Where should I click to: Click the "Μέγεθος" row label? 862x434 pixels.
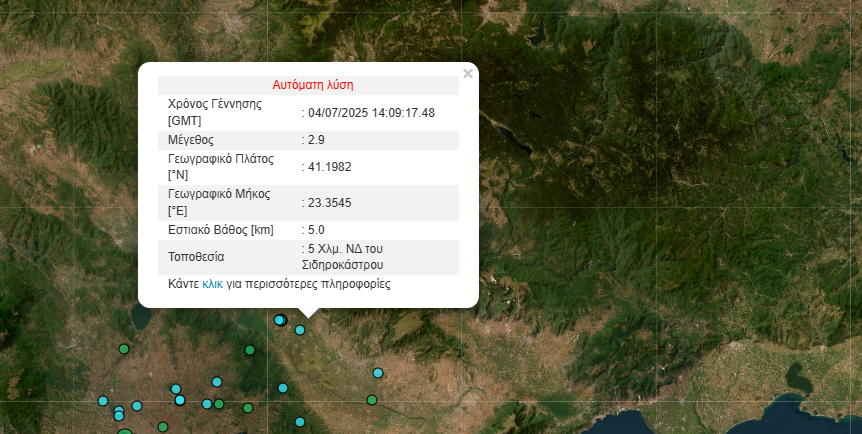tap(190, 140)
